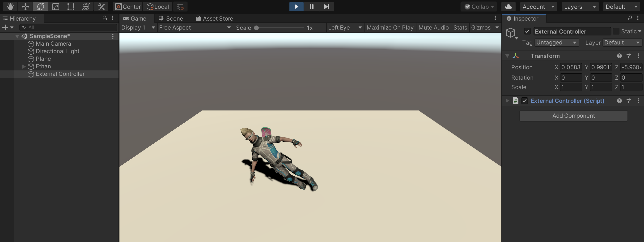Open Hierarchy panel options menu
Screen dimensions: 644x242
113,18
